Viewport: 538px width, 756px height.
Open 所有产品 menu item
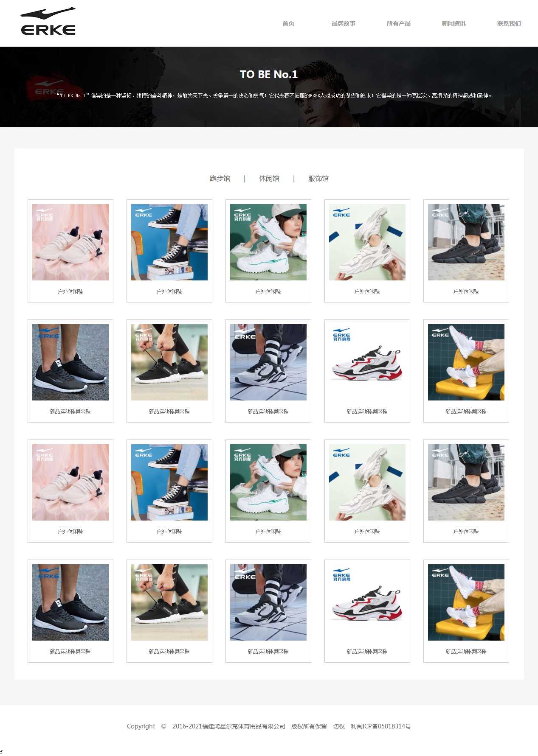pos(399,23)
